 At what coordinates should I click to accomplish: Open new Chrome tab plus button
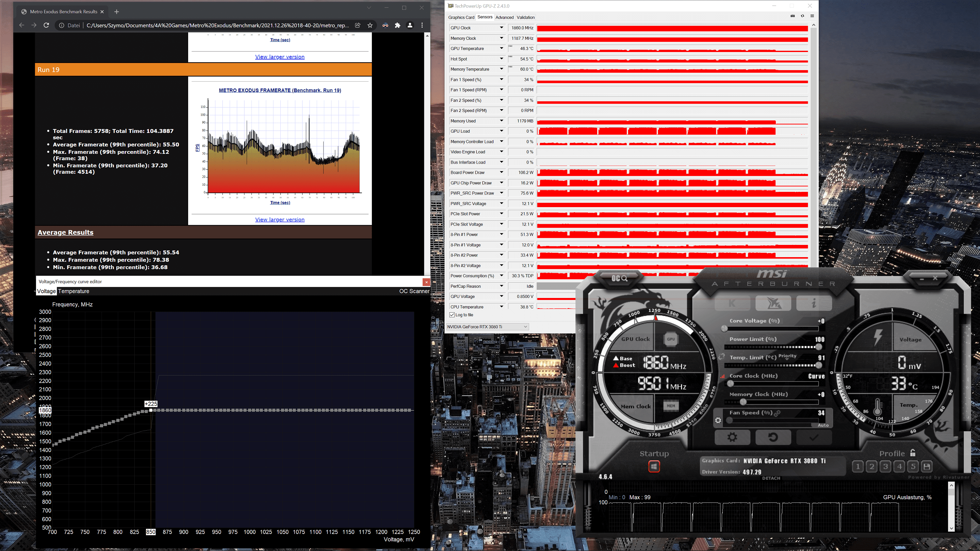[116, 12]
